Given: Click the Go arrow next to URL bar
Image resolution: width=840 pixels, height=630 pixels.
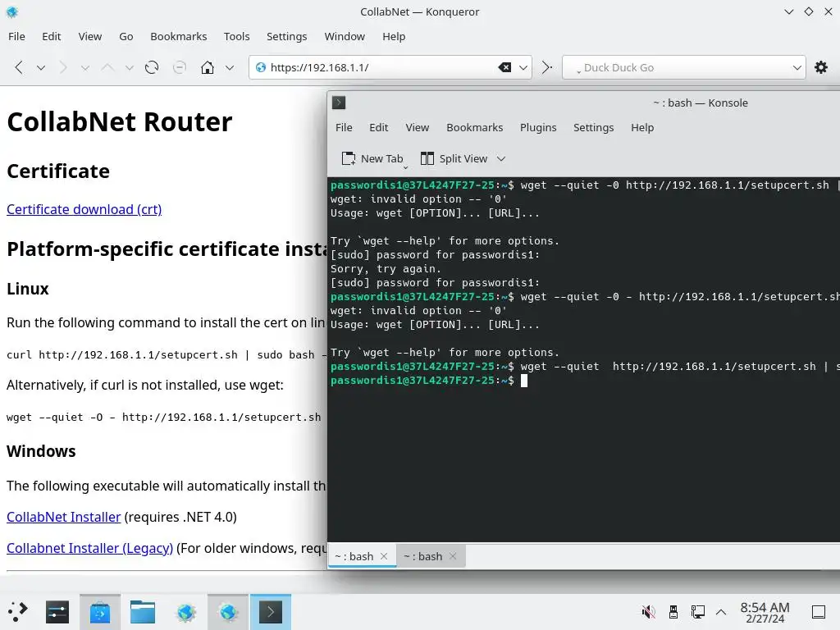Looking at the screenshot, I should [x=546, y=67].
